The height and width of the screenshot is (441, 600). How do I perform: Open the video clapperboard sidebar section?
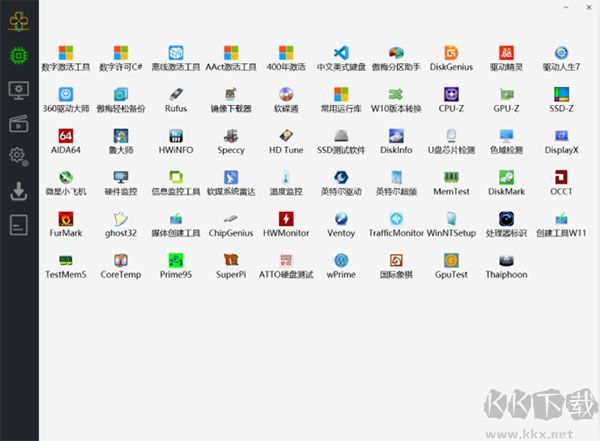[19, 124]
